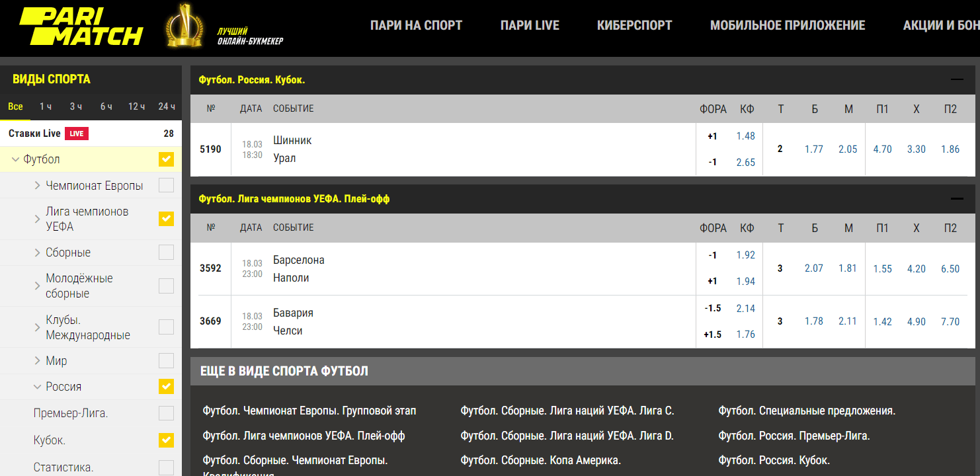980x476 pixels.
Task: Open the Ставки Live link
Action: [34, 134]
